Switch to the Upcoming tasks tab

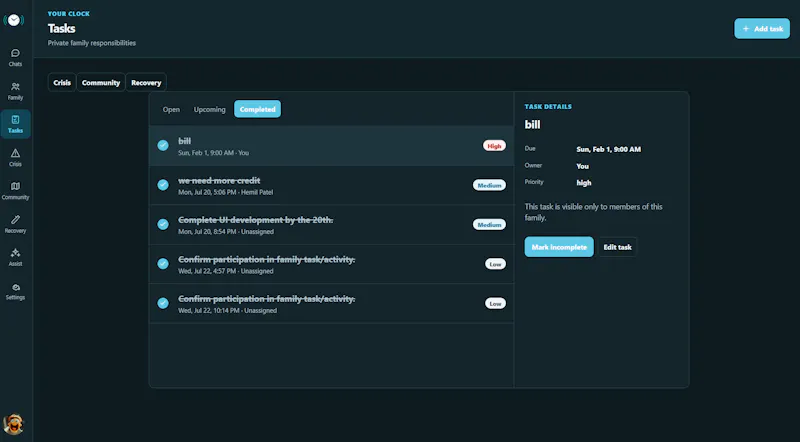209,109
